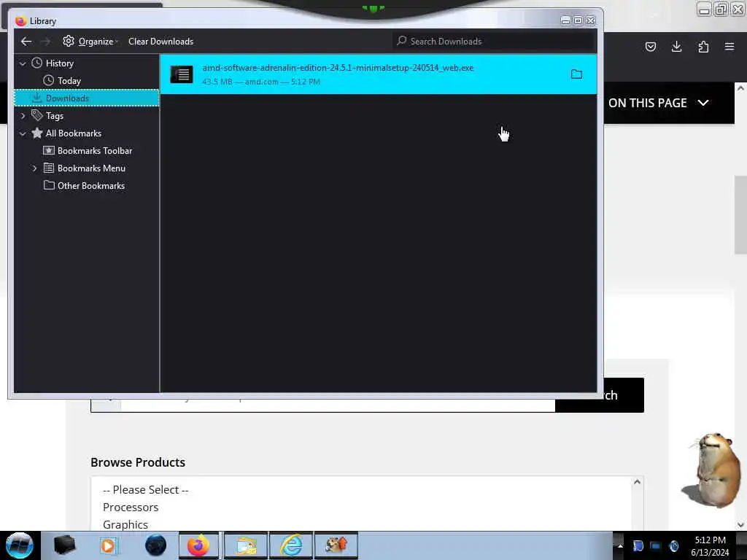
Task: Expand ON THIS PAGE dropdown
Action: pos(659,103)
